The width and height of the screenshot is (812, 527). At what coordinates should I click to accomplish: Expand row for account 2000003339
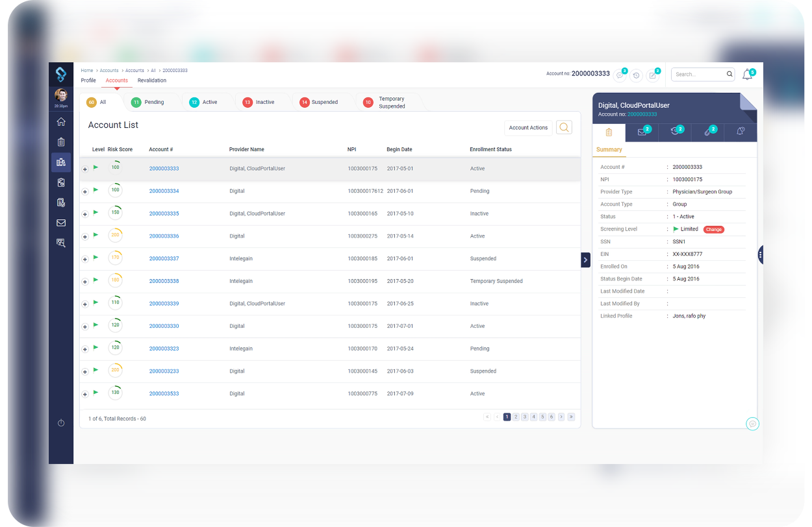(x=85, y=304)
